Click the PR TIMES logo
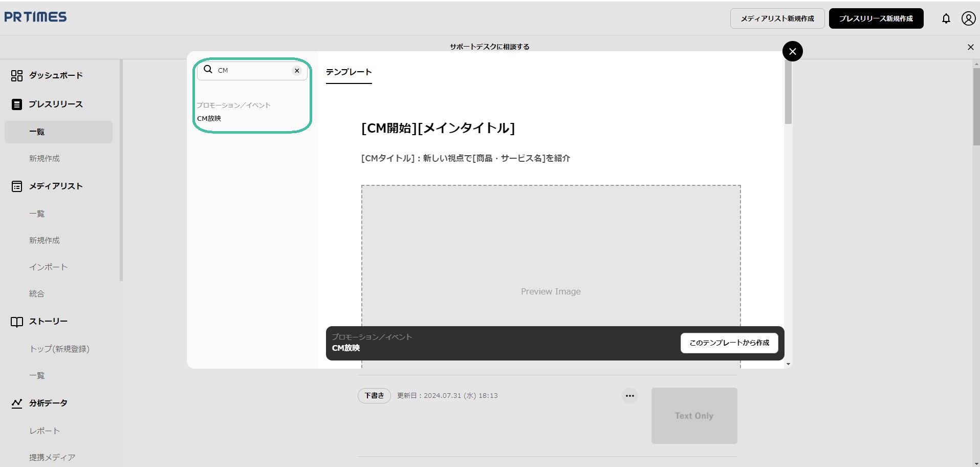 (35, 17)
